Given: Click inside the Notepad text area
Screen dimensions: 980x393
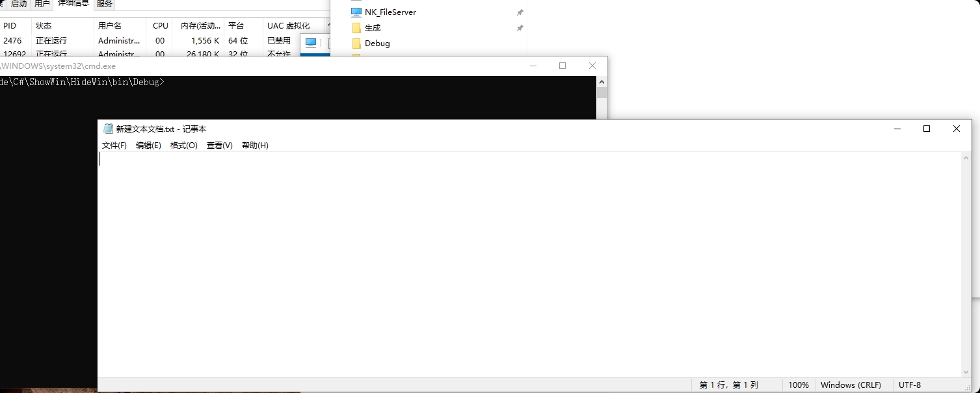Looking at the screenshot, I should 455,260.
